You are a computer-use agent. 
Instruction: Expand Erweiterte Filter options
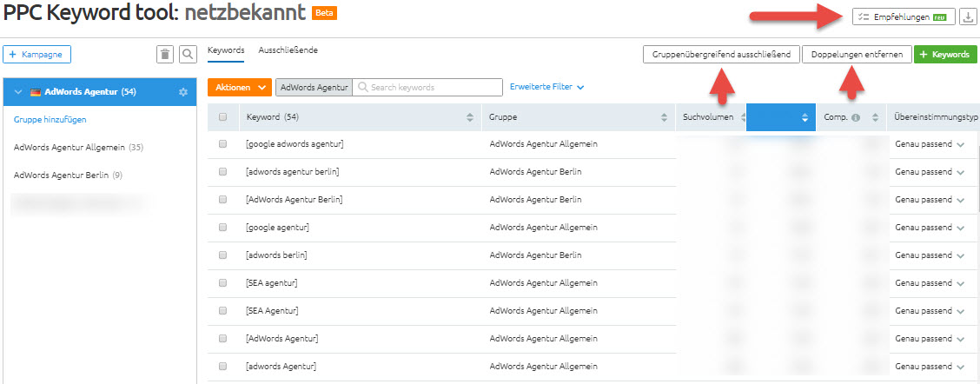coord(546,88)
